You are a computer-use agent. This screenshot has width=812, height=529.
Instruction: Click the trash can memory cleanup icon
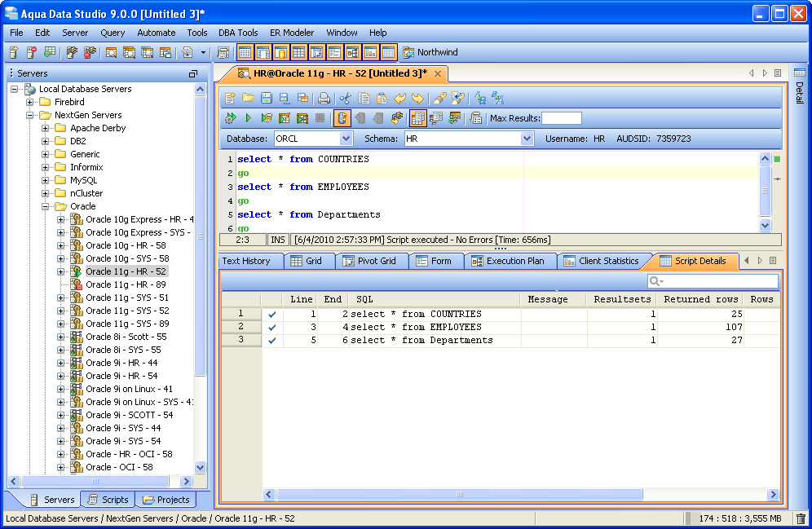coord(801,518)
